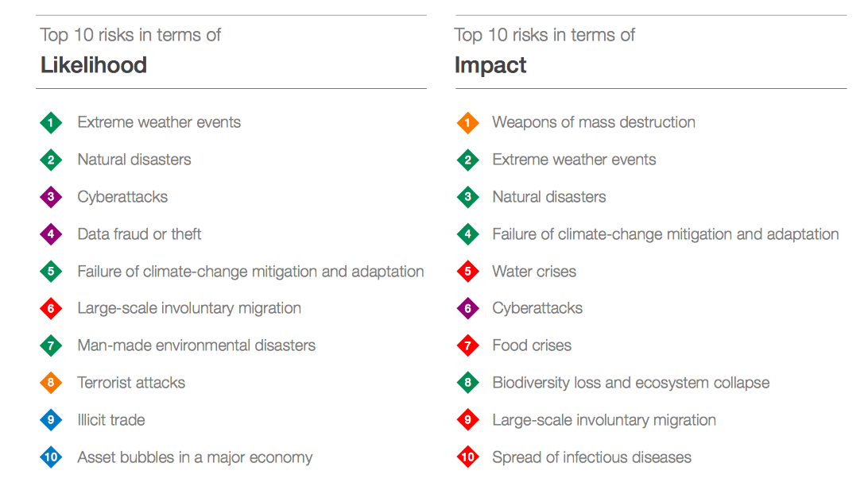Click 'Spread of infectious diseases' entry
This screenshot has width=868, height=490.
pyautogui.click(x=591, y=457)
